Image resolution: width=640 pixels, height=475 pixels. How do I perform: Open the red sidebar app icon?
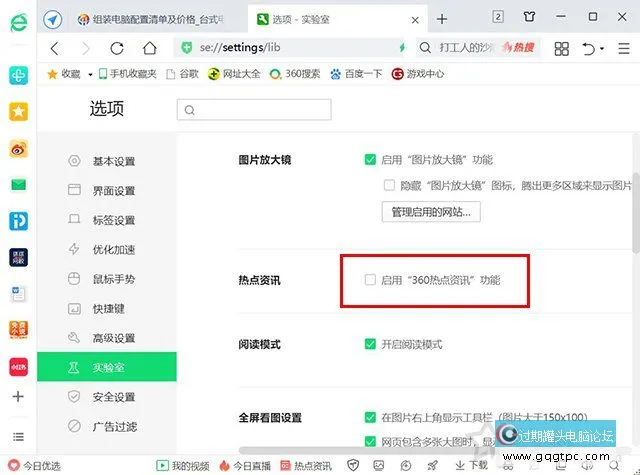(18, 367)
